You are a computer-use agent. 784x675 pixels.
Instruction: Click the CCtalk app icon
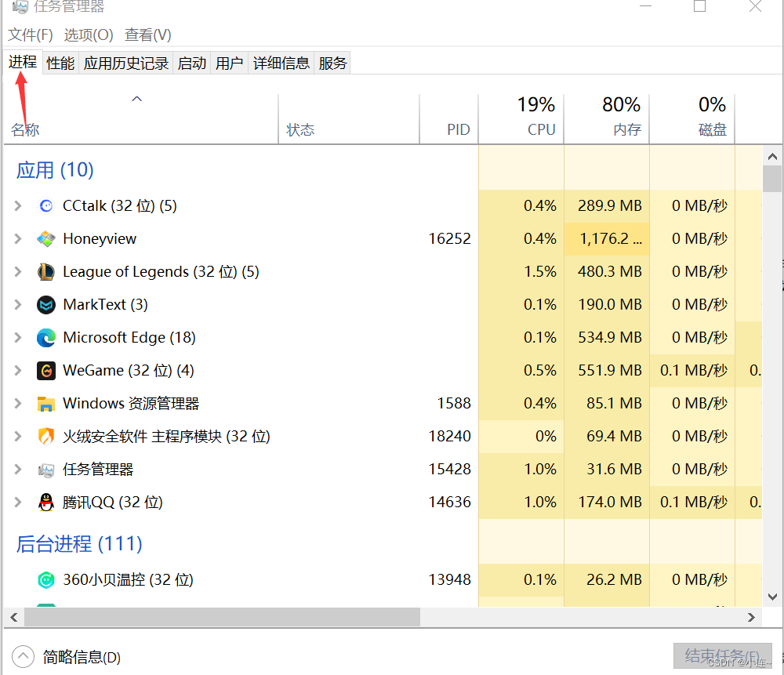pos(46,206)
